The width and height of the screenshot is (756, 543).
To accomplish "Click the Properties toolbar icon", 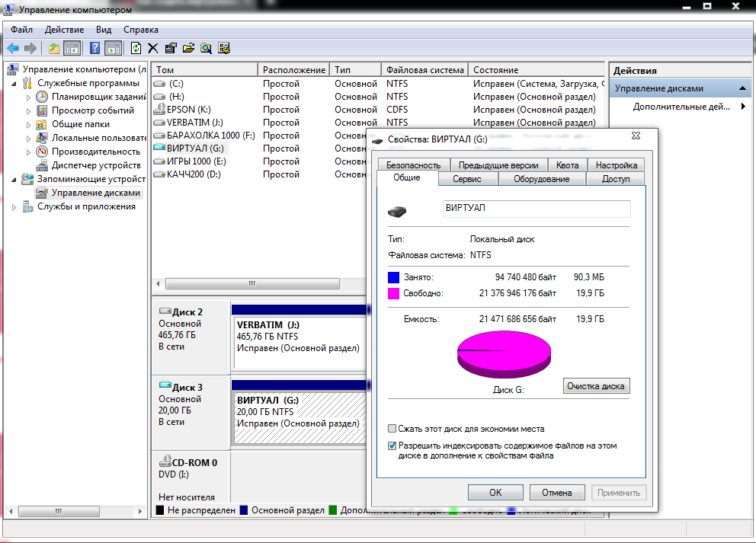I will 171,48.
